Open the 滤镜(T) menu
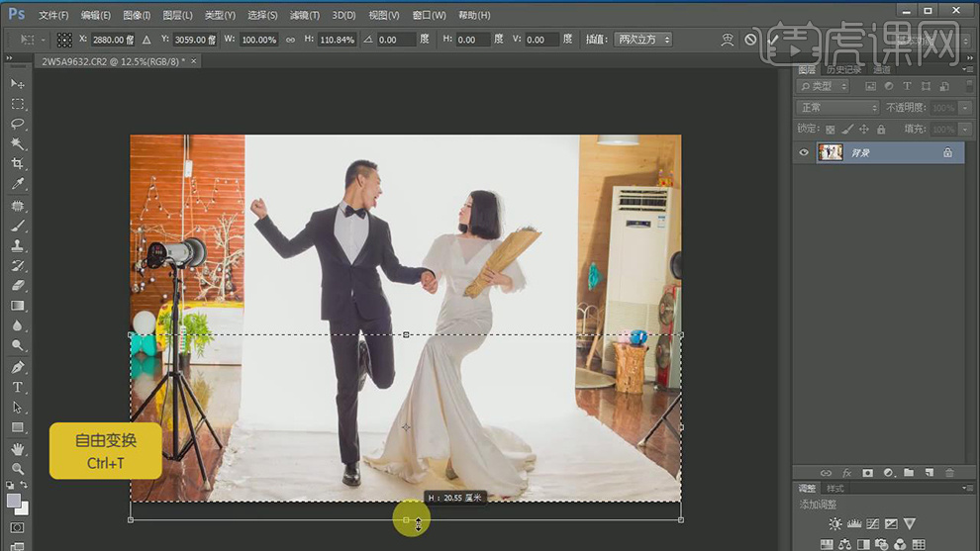The image size is (980, 551). [304, 15]
